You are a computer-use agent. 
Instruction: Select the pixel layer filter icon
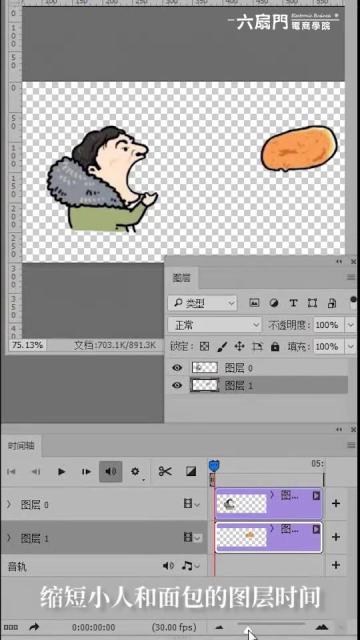pos(254,303)
